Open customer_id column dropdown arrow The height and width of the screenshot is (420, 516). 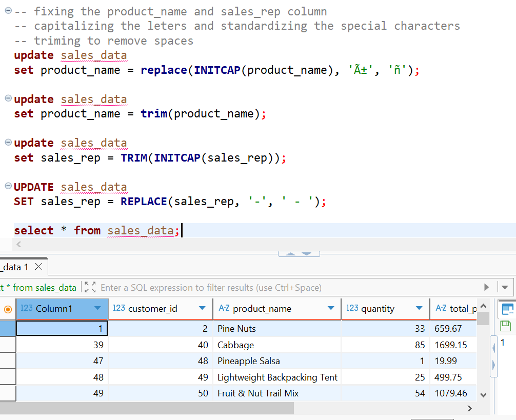[x=202, y=308]
